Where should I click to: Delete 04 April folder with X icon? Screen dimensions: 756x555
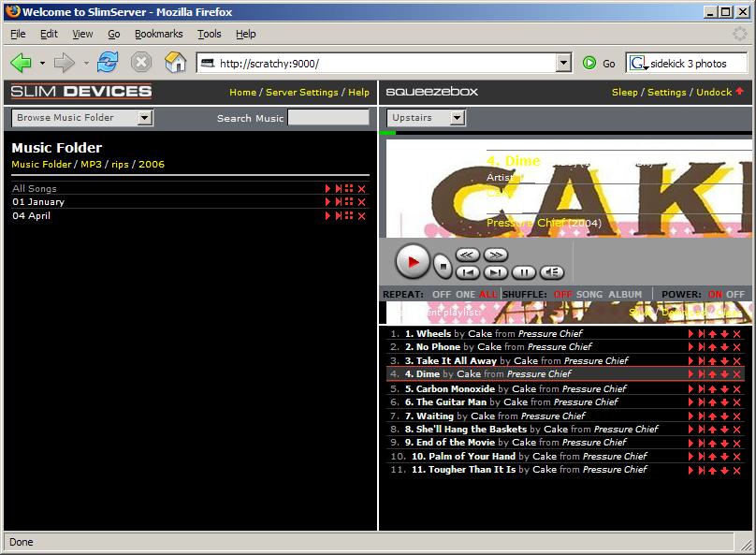click(362, 216)
